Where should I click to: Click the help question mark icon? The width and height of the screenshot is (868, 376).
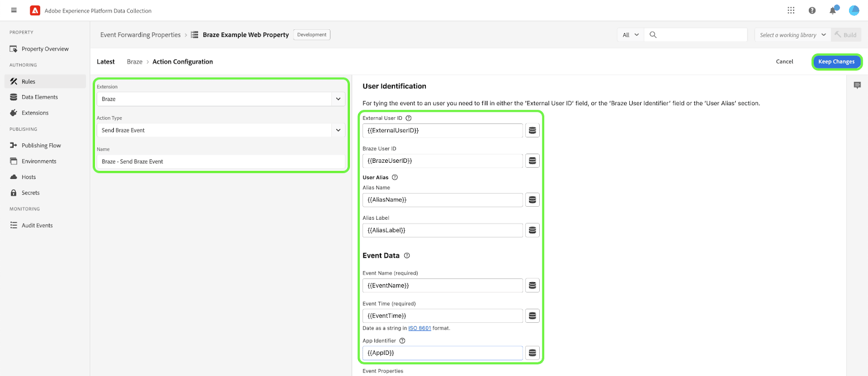pos(812,10)
